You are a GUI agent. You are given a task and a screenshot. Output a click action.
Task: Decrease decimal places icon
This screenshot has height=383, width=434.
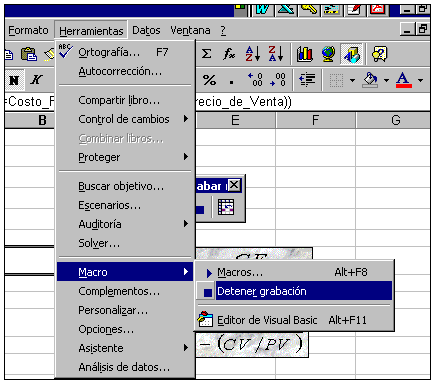click(x=278, y=80)
